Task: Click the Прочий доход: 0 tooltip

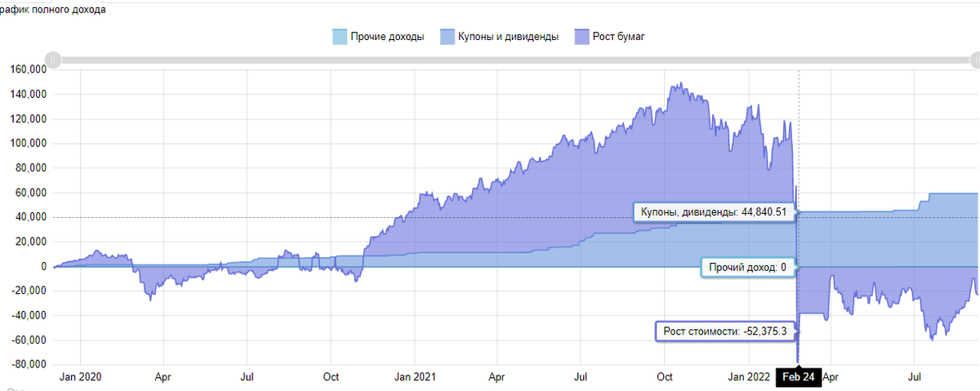Action: (x=749, y=267)
